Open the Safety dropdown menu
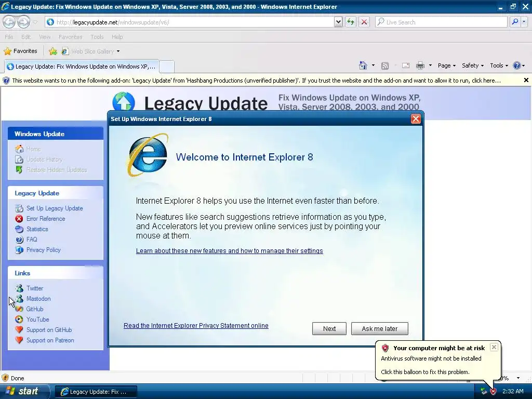The height and width of the screenshot is (399, 532). tap(473, 65)
